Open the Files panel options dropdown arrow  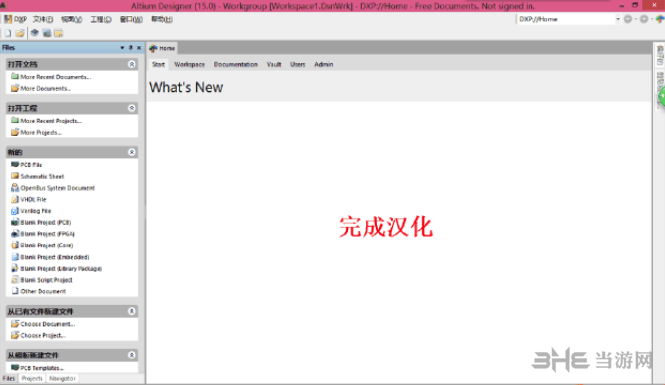click(122, 47)
